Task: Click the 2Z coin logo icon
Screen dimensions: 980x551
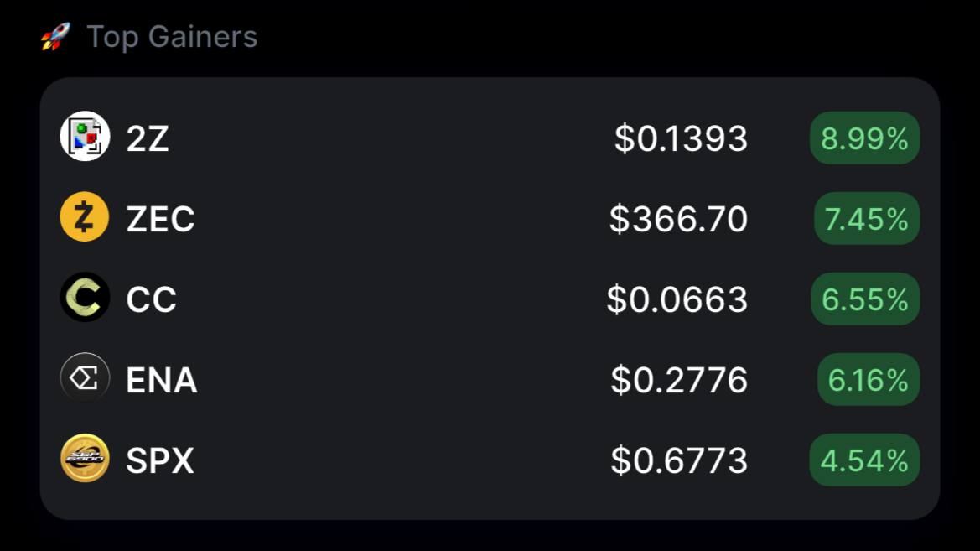Action: [85, 137]
